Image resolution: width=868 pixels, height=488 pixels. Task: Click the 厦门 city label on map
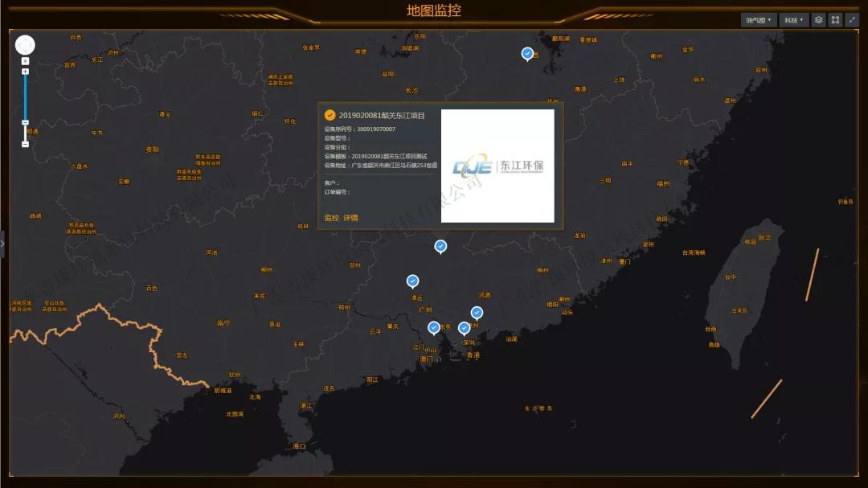[624, 261]
